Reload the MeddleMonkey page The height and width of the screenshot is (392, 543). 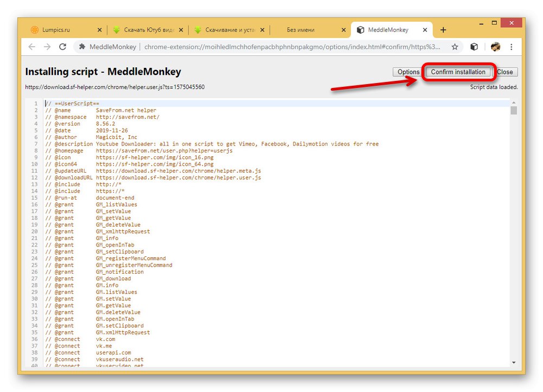coord(62,47)
